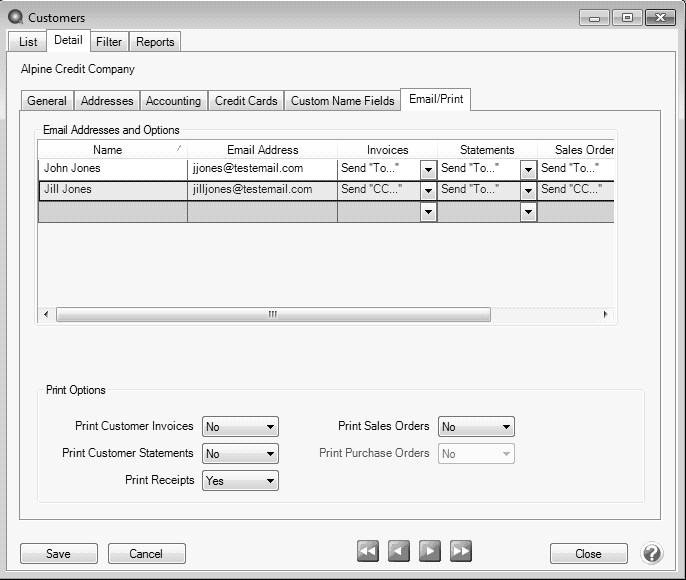686x580 pixels.
Task: Jump to the last customer record
Action: [x=461, y=551]
